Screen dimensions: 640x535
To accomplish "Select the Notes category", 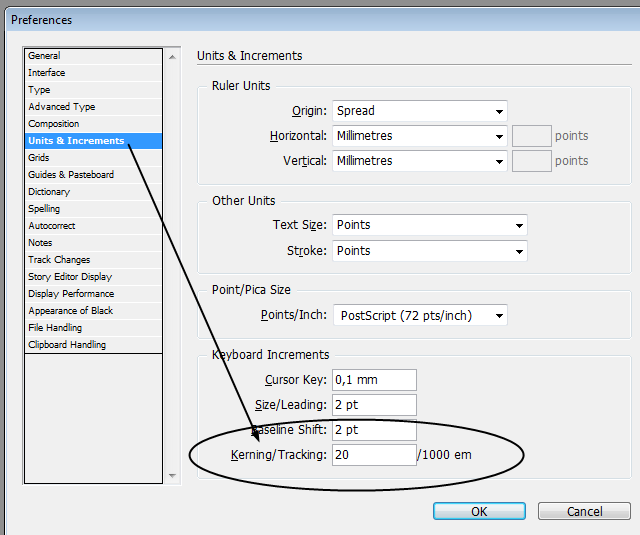I will [93, 243].
